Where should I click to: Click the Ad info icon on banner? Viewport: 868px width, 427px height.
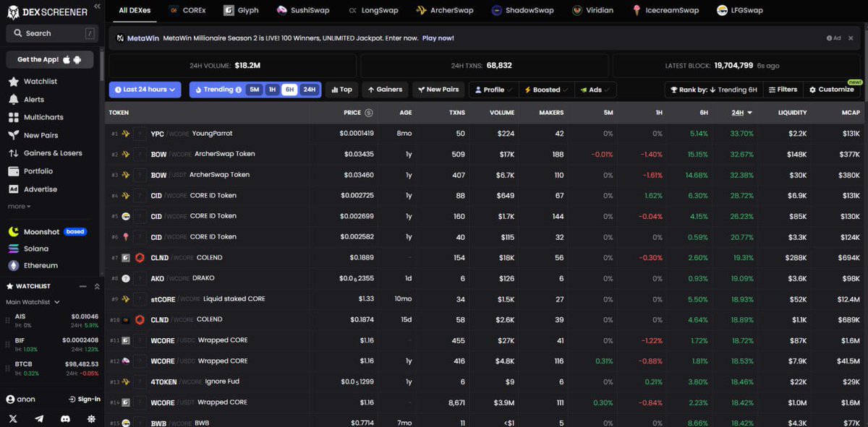coord(829,38)
